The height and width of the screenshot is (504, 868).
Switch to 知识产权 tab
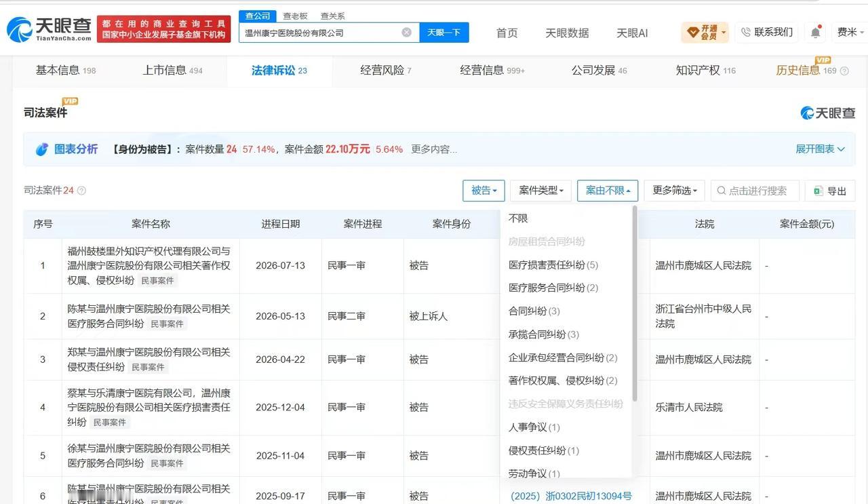705,71
